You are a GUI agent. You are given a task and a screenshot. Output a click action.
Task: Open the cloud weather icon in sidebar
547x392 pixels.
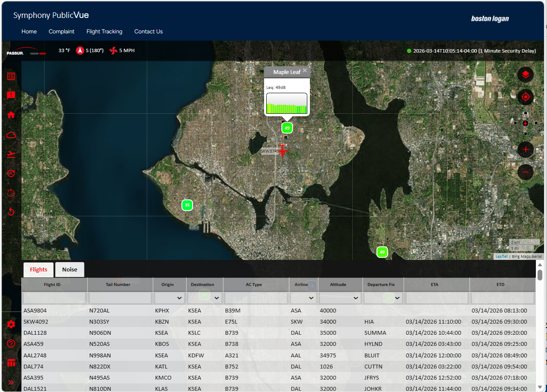click(x=11, y=135)
